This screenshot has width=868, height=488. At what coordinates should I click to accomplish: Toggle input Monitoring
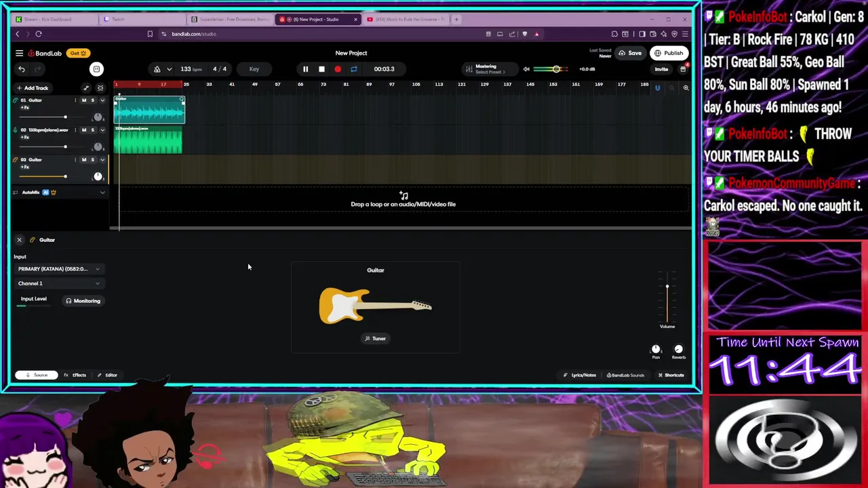(x=83, y=301)
